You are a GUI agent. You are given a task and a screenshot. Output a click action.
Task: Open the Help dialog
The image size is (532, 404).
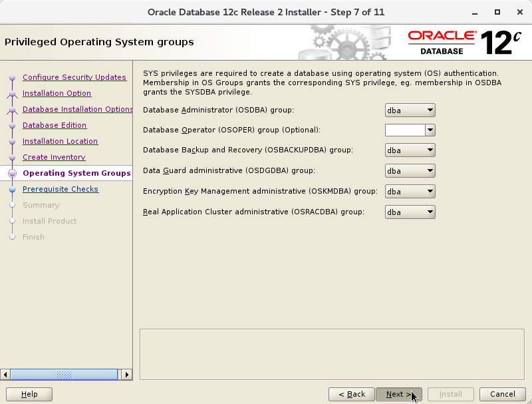(29, 394)
